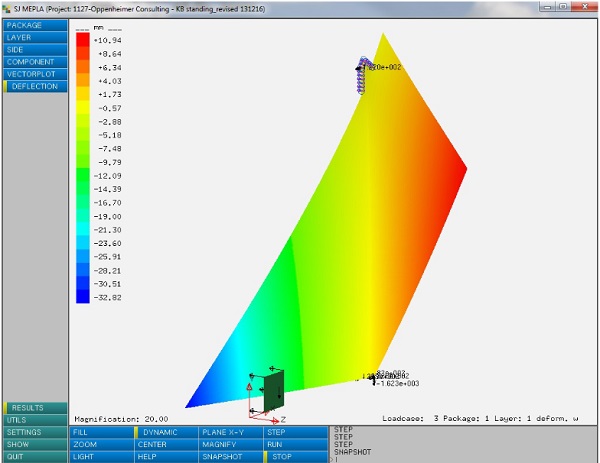Switch to VECTORPLOT view
Image resolution: width=600 pixels, height=463 pixels.
(35, 74)
